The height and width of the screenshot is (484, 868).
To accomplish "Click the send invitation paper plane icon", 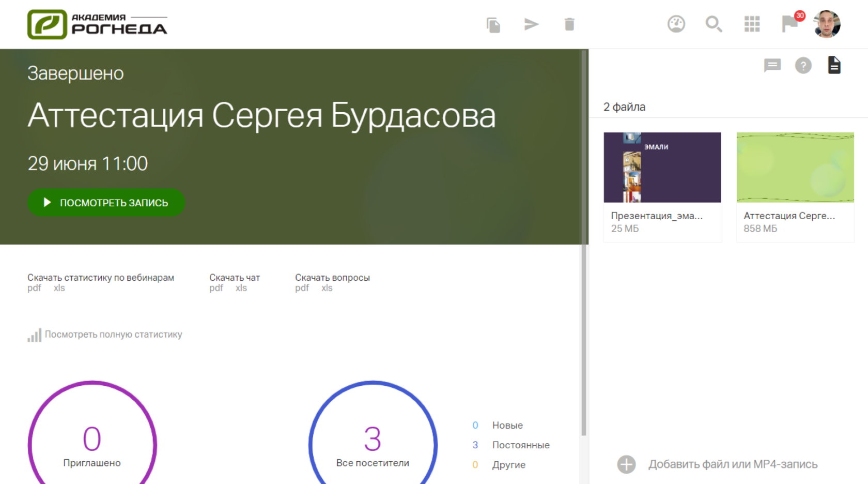I will tap(531, 24).
